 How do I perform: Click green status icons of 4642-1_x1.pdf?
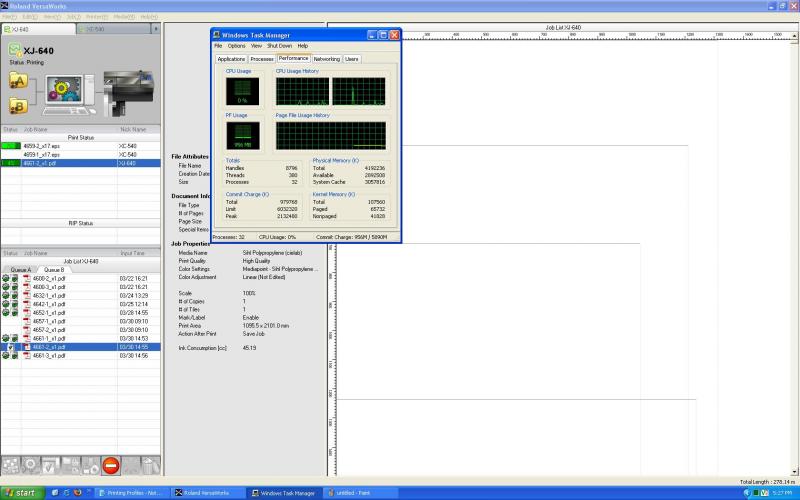[10, 304]
